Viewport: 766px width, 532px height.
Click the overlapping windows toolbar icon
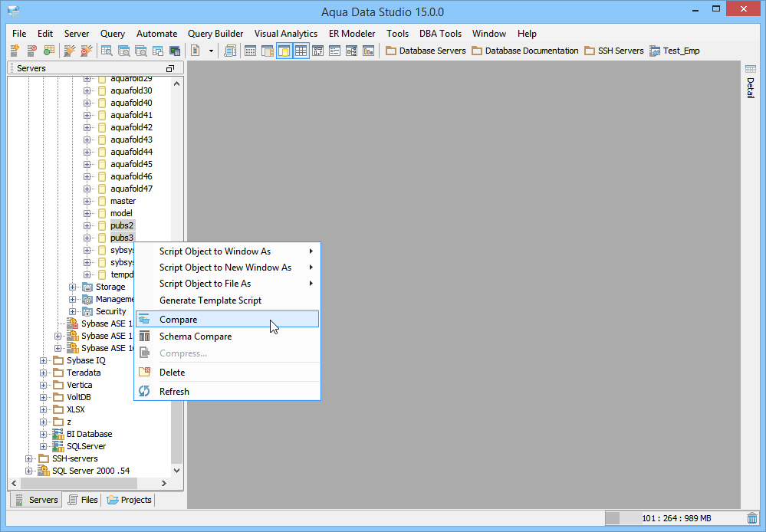pos(158,51)
